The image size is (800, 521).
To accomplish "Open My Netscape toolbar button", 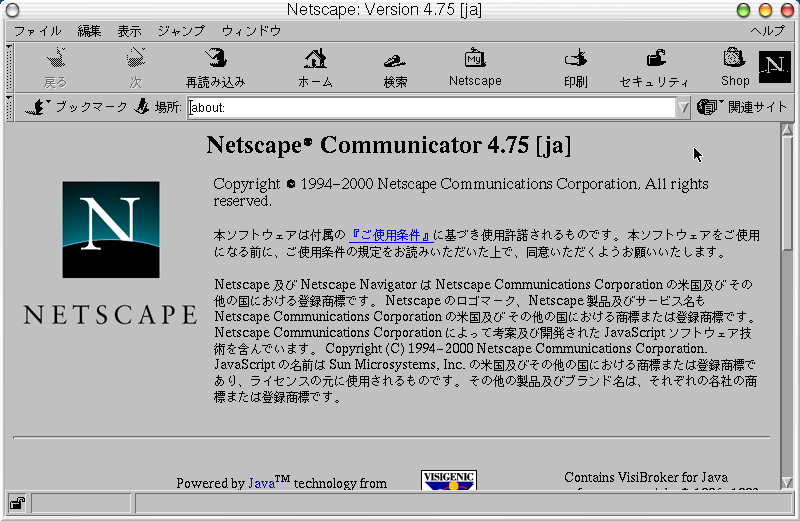I will [x=475, y=68].
